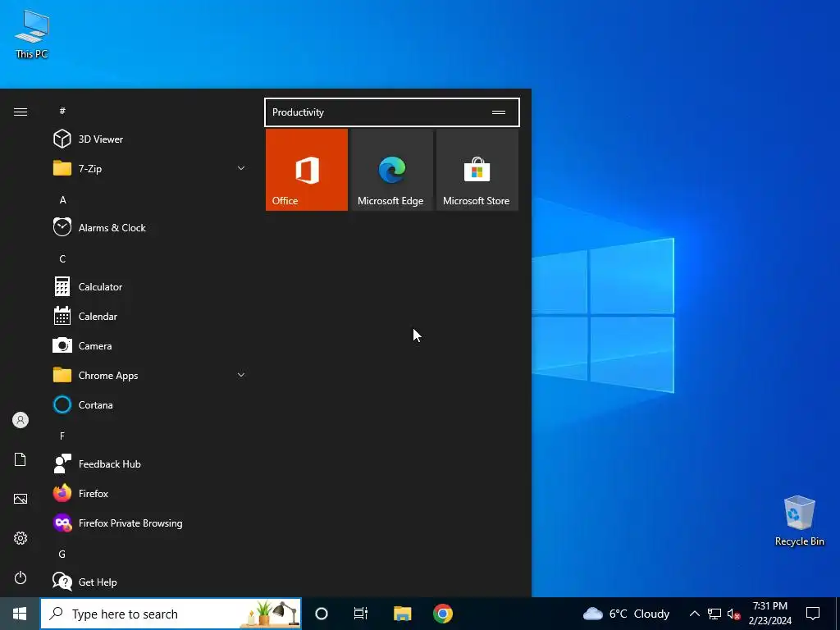This screenshot has width=840, height=630.
Task: Open Feedback Hub
Action: coord(150,464)
